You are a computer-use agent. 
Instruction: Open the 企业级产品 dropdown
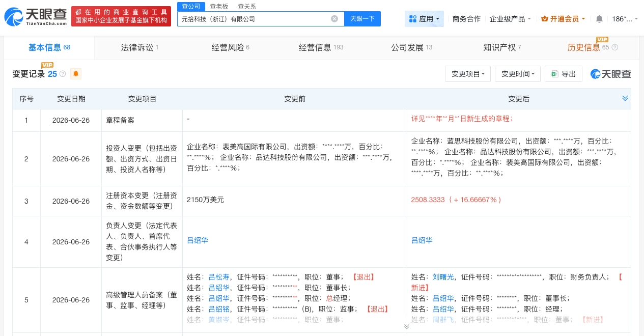[x=510, y=19]
